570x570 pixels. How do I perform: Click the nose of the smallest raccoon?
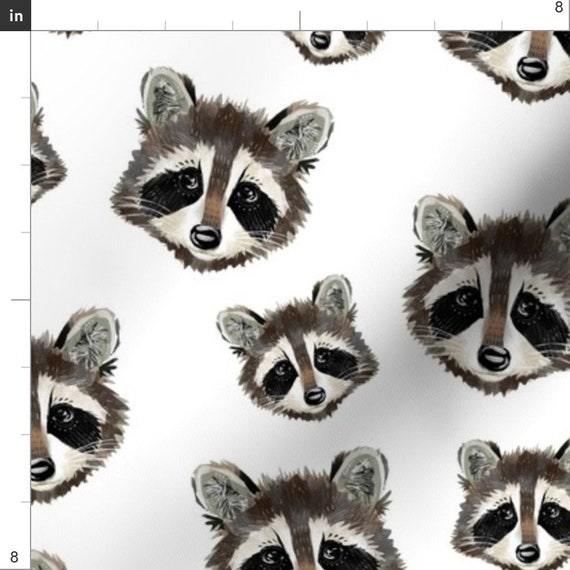tap(315, 396)
